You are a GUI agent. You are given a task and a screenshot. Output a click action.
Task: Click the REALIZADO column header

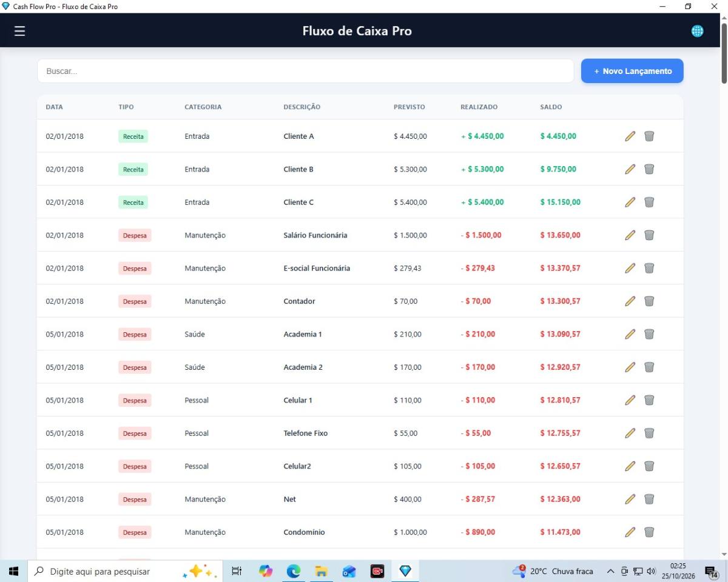479,107
